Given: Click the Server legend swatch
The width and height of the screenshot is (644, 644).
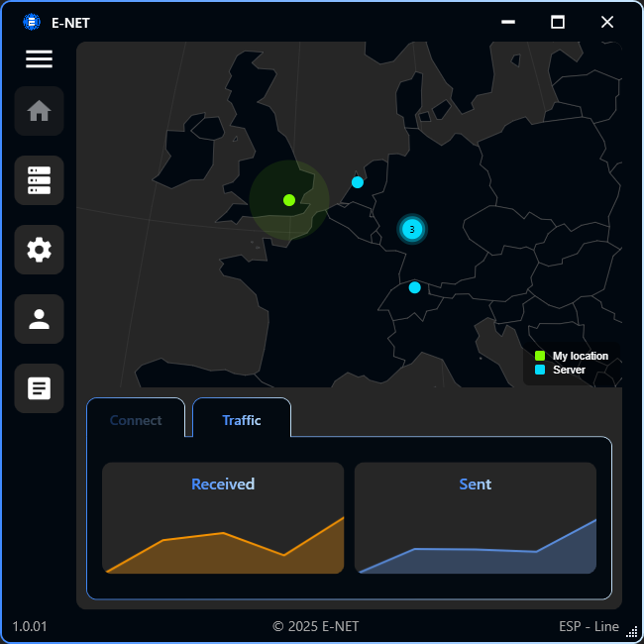Looking at the screenshot, I should pos(540,370).
